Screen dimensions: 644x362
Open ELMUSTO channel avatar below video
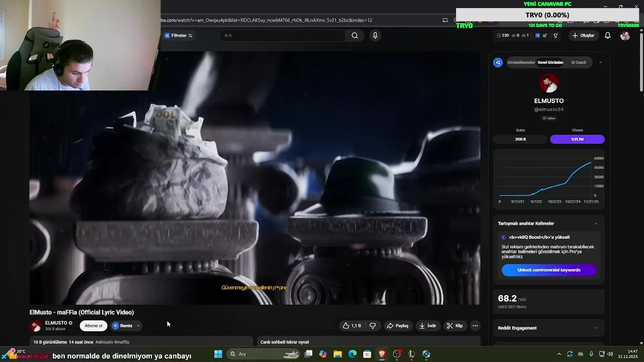coord(36,326)
